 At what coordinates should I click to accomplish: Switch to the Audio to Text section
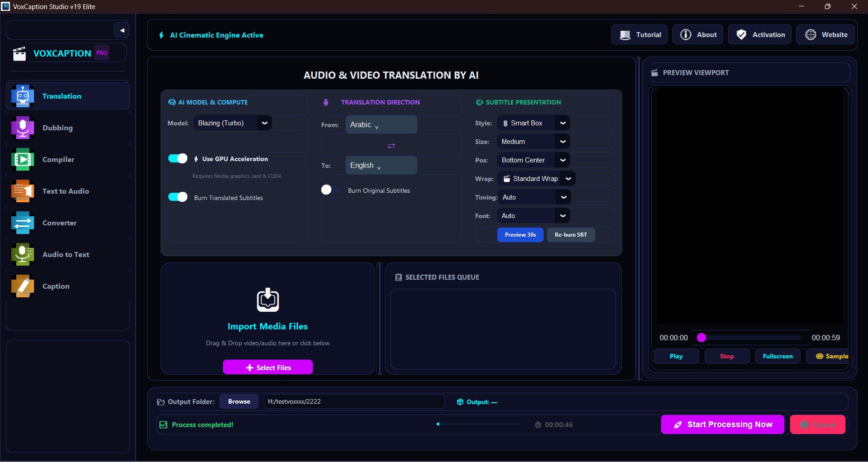[68, 254]
